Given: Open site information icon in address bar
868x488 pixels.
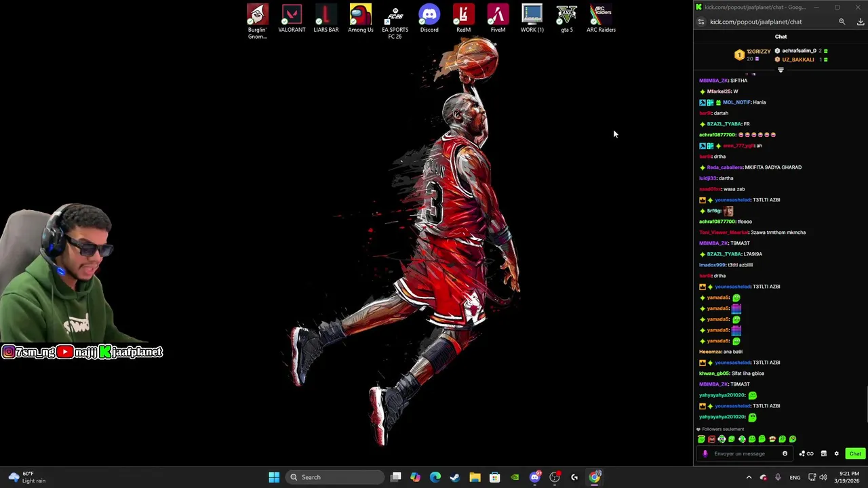Looking at the screenshot, I should click(701, 22).
